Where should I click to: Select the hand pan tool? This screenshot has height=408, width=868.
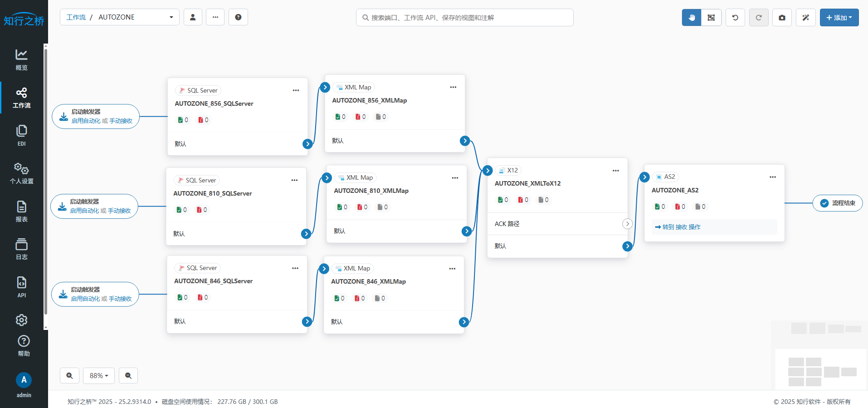tap(692, 18)
